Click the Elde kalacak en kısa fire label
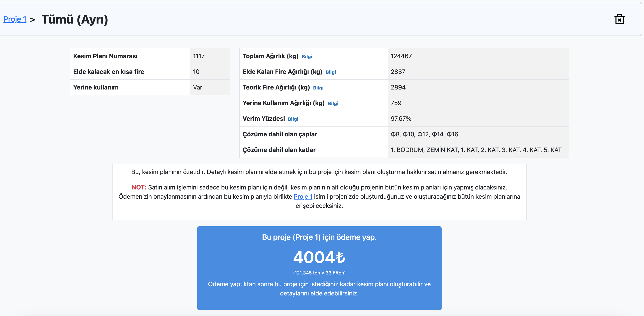Image resolution: width=644 pixels, height=316 pixels. [x=108, y=72]
